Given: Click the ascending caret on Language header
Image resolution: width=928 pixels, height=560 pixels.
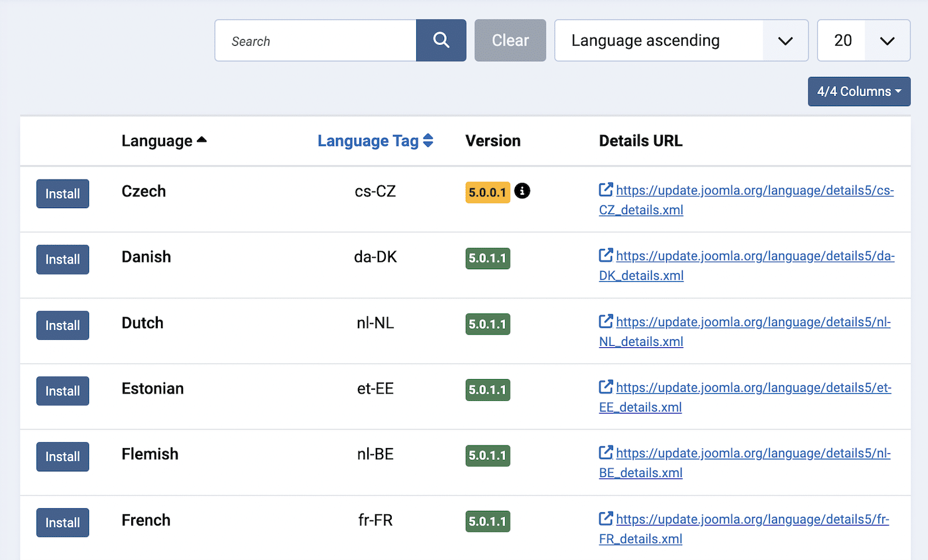Looking at the screenshot, I should coord(202,139).
